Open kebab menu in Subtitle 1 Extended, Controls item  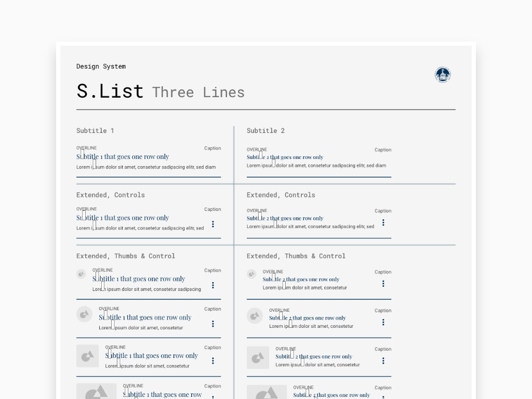coord(213,224)
